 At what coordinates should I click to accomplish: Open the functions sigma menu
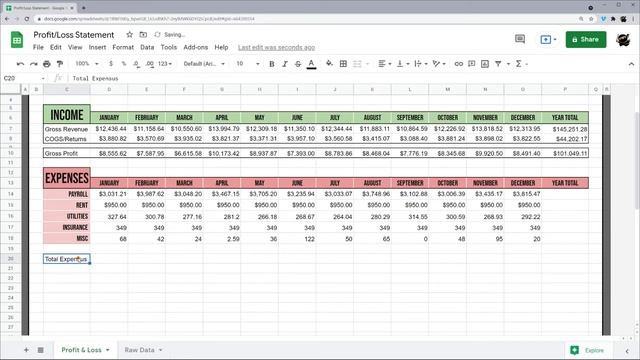[518, 64]
